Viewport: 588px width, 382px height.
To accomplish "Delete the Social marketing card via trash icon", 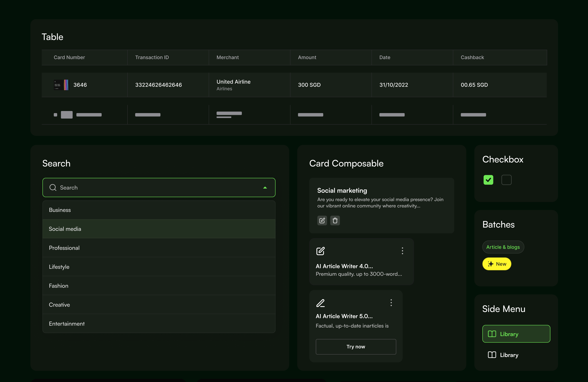I will tap(335, 220).
